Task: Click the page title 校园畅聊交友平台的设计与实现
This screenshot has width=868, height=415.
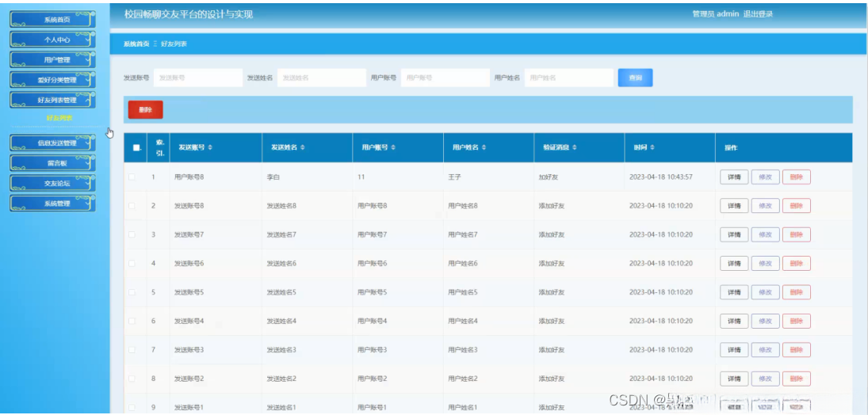Action: (x=189, y=14)
